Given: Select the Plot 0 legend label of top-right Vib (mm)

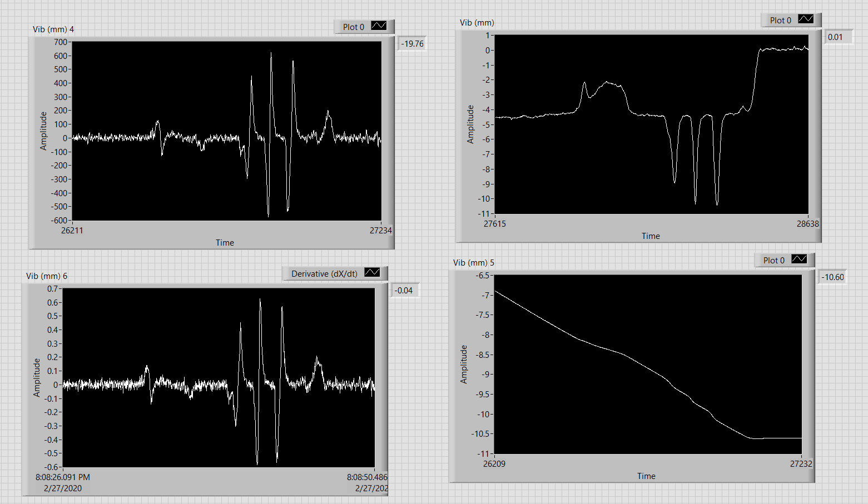Looking at the screenshot, I should [x=781, y=20].
